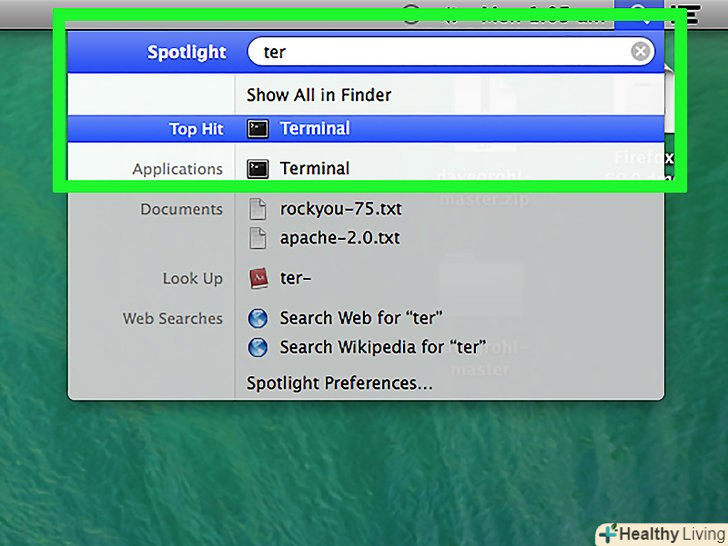Click the Dictionary book icon

[x=258, y=278]
